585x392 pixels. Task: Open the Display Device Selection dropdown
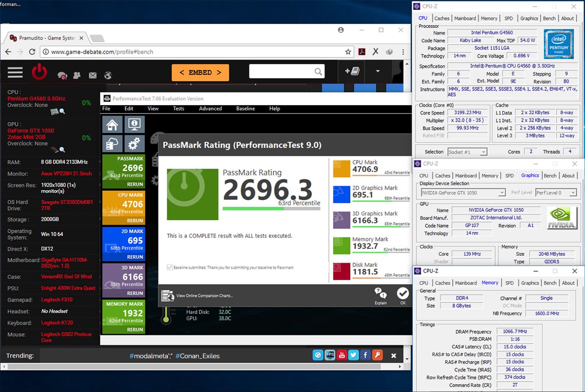(463, 192)
